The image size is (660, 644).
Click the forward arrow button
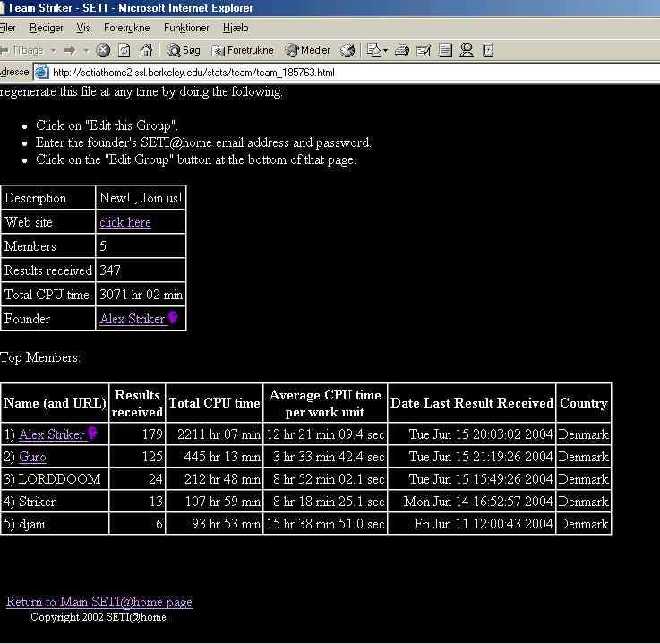click(x=70, y=50)
